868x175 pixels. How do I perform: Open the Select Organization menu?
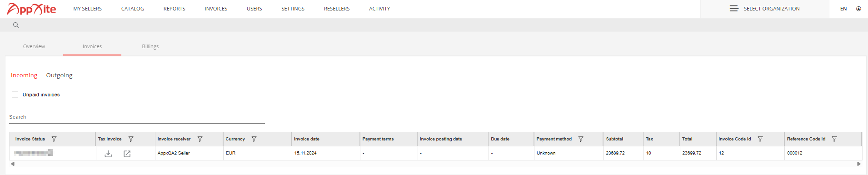(764, 9)
